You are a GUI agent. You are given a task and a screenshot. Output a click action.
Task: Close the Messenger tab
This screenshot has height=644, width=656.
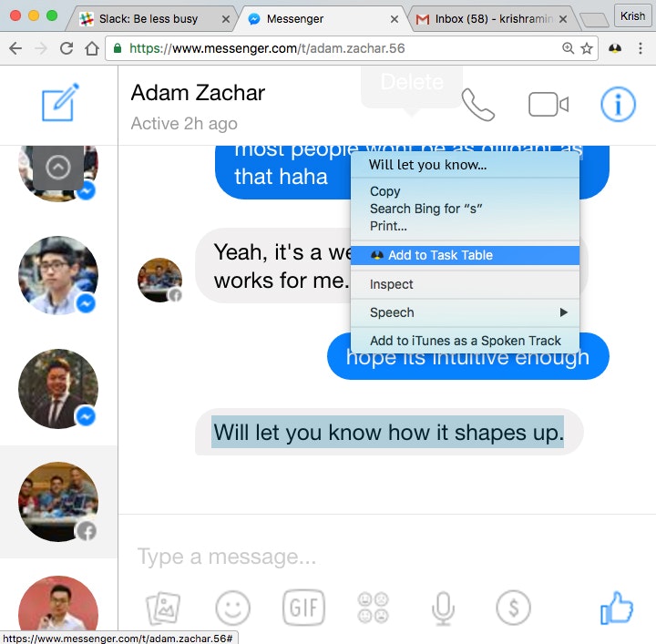395,19
